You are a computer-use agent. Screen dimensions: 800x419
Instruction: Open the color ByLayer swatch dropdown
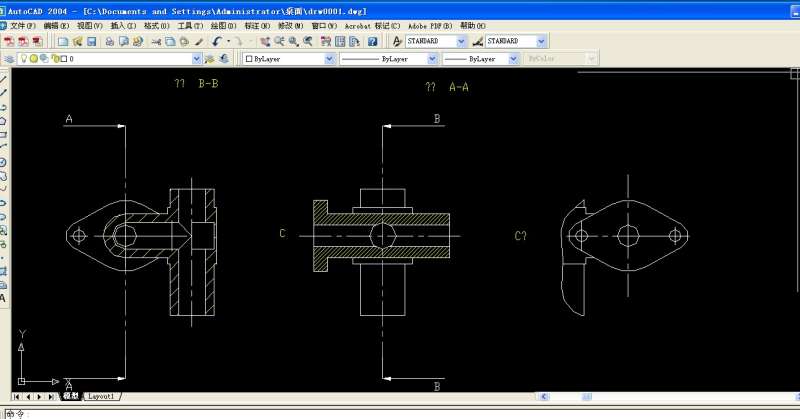[330, 59]
